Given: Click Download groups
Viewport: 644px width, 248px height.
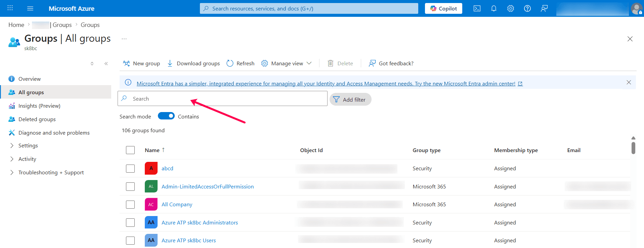Looking at the screenshot, I should [x=194, y=63].
